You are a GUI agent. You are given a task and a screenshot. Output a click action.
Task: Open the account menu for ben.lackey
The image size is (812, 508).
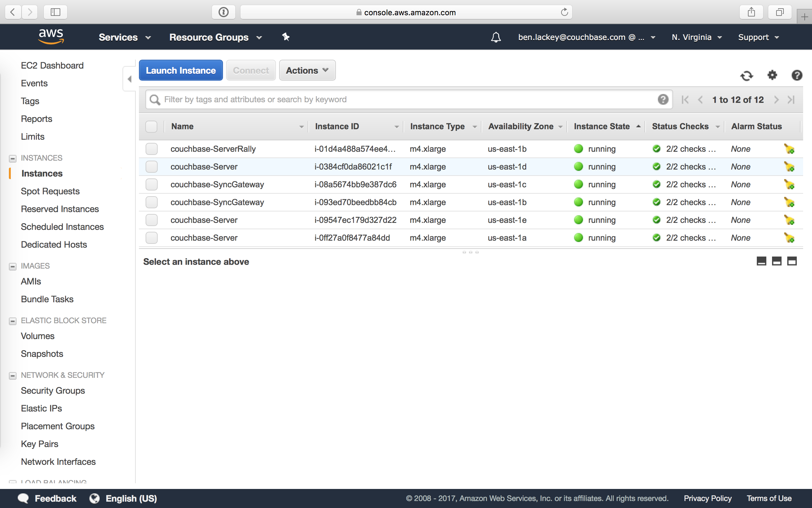tap(586, 37)
